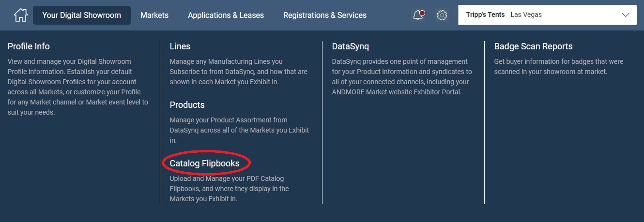View Badge Scan Reports
Image resolution: width=644 pixels, height=222 pixels.
(x=533, y=46)
